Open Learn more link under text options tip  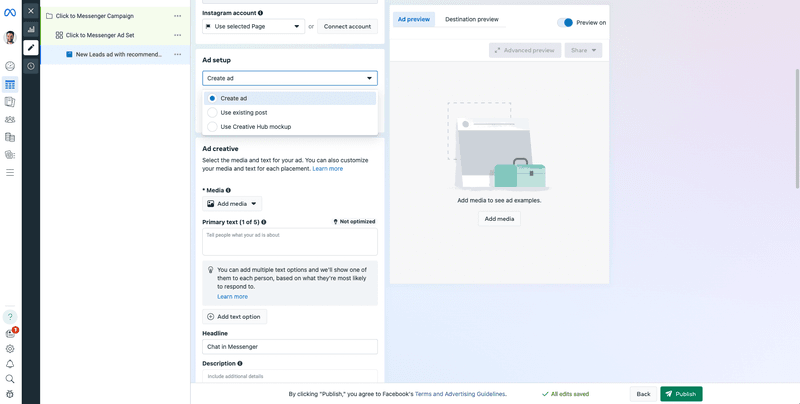coord(233,297)
